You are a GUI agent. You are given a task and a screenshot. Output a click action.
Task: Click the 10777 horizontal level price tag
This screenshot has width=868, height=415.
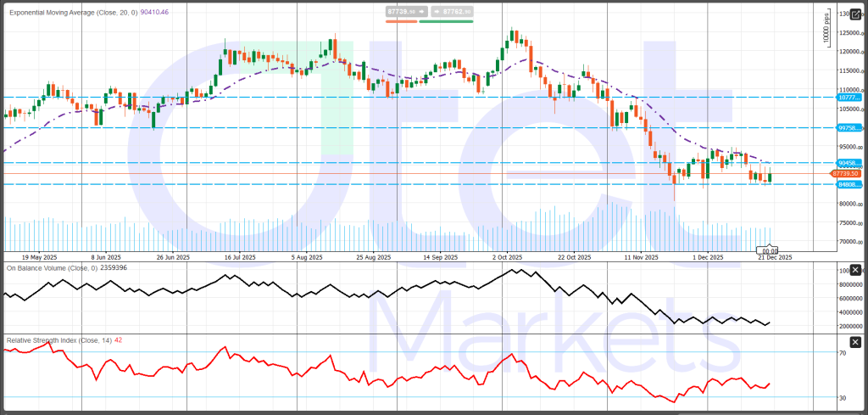849,98
